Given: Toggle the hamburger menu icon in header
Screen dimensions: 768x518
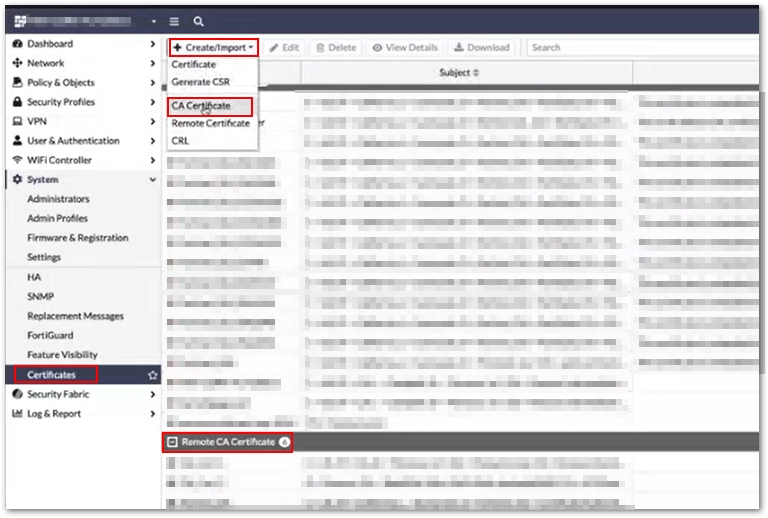Looking at the screenshot, I should pyautogui.click(x=174, y=22).
